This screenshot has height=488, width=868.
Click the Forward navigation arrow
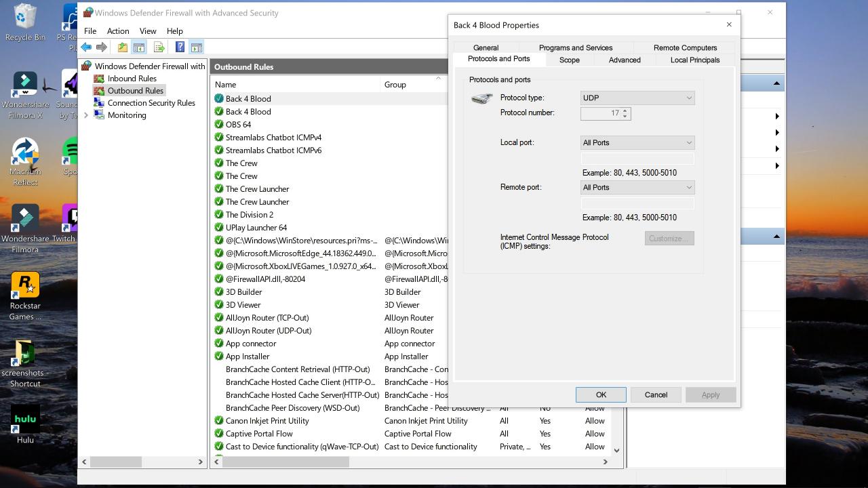tap(102, 47)
